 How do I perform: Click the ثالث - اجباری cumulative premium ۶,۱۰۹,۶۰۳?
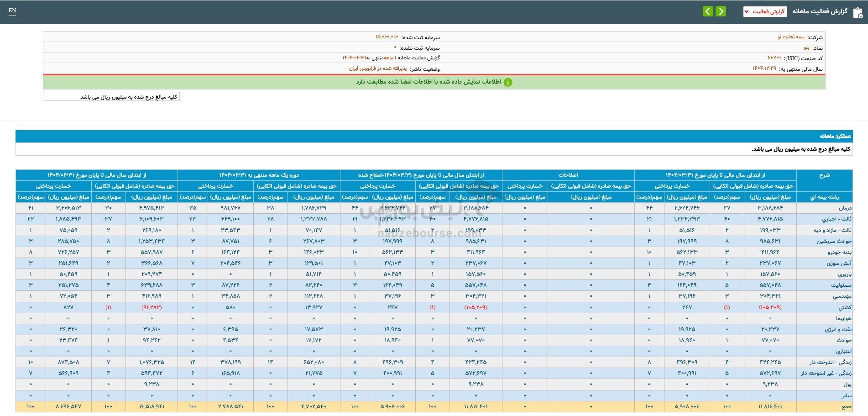[152, 219]
